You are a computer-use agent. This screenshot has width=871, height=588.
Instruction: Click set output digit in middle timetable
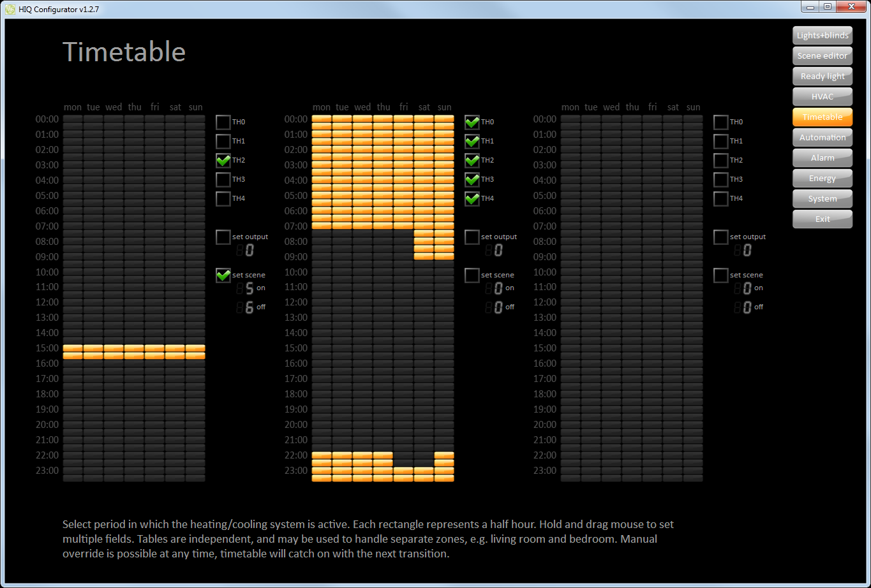pyautogui.click(x=498, y=251)
